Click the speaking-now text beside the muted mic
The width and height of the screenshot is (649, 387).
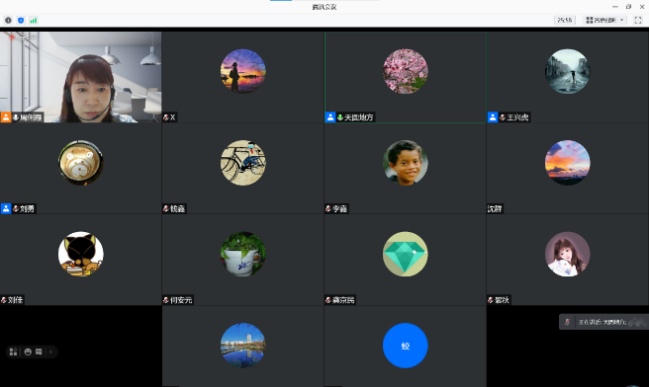pos(602,322)
